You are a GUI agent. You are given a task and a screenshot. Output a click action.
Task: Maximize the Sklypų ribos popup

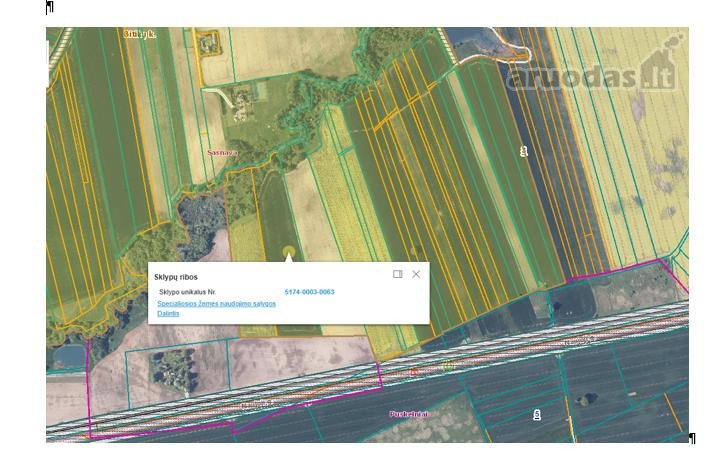398,274
